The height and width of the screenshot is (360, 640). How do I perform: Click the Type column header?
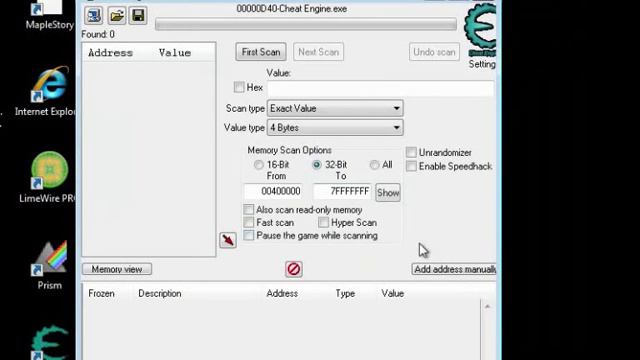345,293
